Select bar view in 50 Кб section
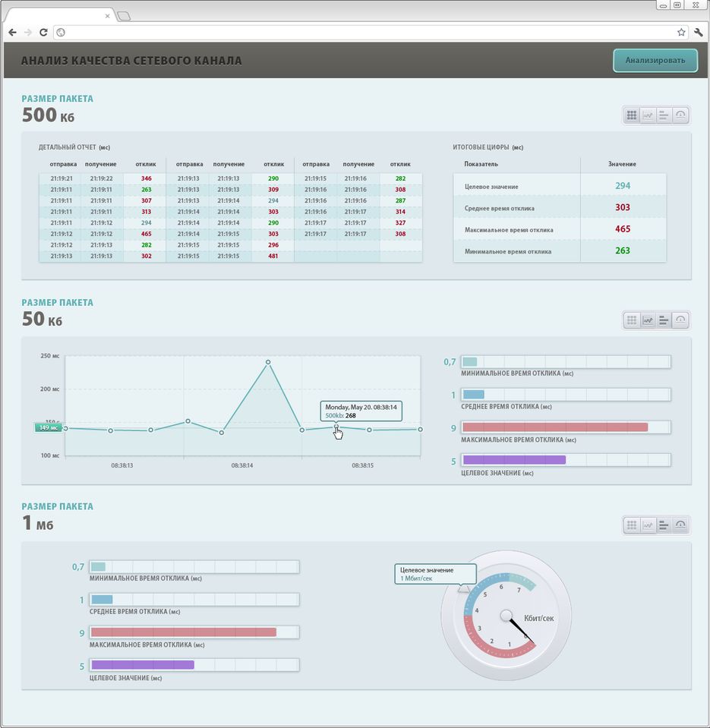710x728 pixels. pyautogui.click(x=664, y=320)
